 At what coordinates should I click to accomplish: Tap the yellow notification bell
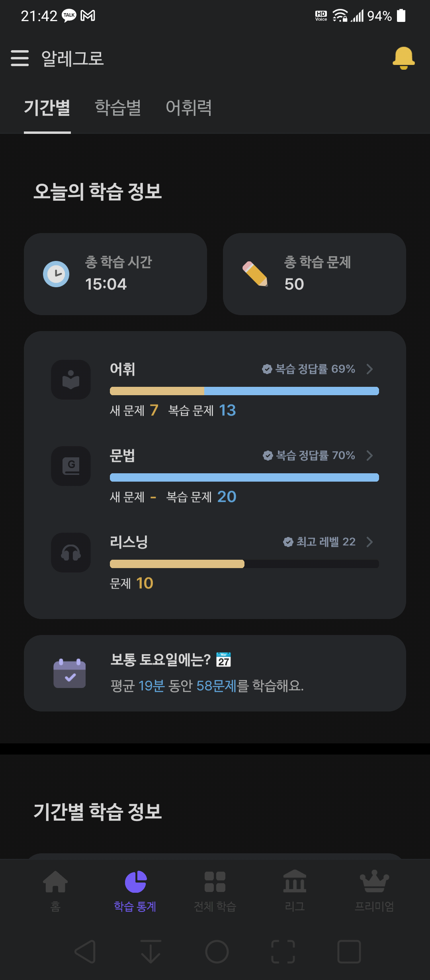tap(404, 58)
